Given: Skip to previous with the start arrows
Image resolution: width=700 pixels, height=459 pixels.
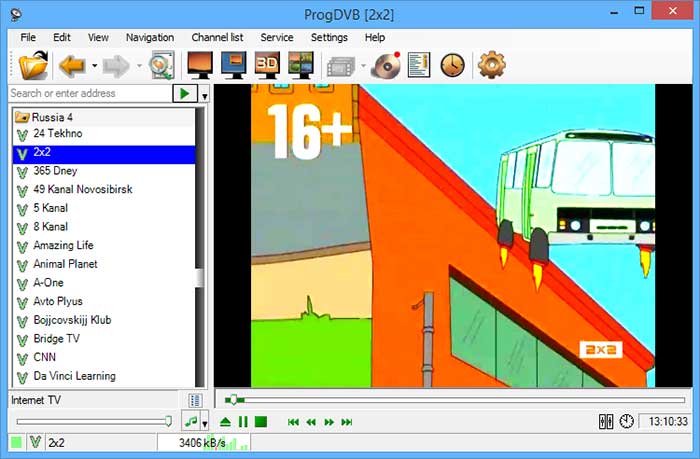Looking at the screenshot, I should click(x=293, y=422).
